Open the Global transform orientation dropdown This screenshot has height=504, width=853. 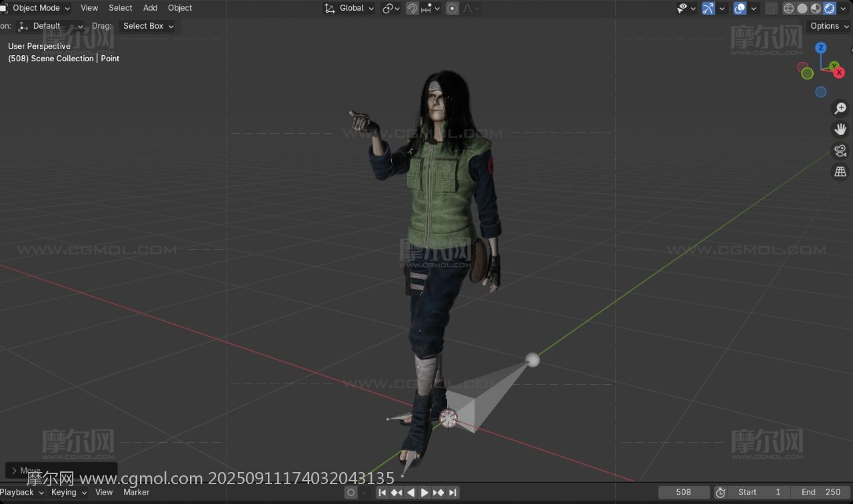point(349,8)
